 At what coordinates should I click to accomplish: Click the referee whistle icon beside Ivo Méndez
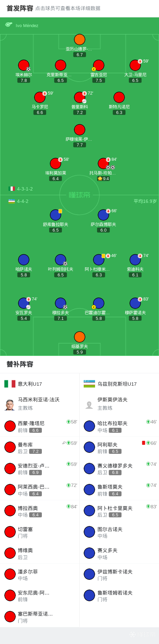coord(9,24)
